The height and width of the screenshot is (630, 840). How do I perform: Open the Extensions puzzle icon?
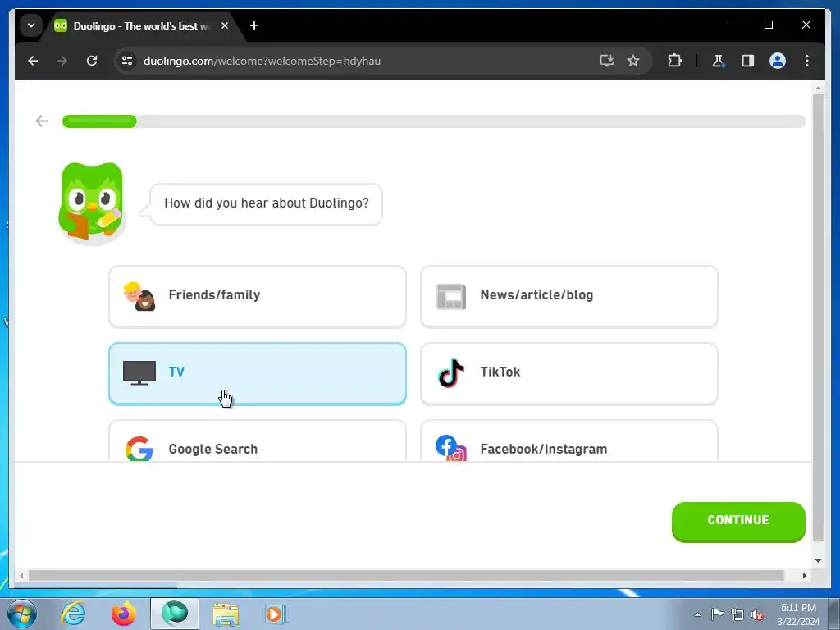pyautogui.click(x=674, y=61)
